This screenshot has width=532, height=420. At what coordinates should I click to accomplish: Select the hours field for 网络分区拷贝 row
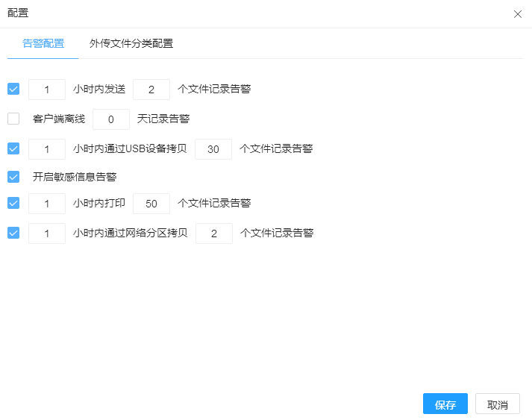click(x=46, y=233)
